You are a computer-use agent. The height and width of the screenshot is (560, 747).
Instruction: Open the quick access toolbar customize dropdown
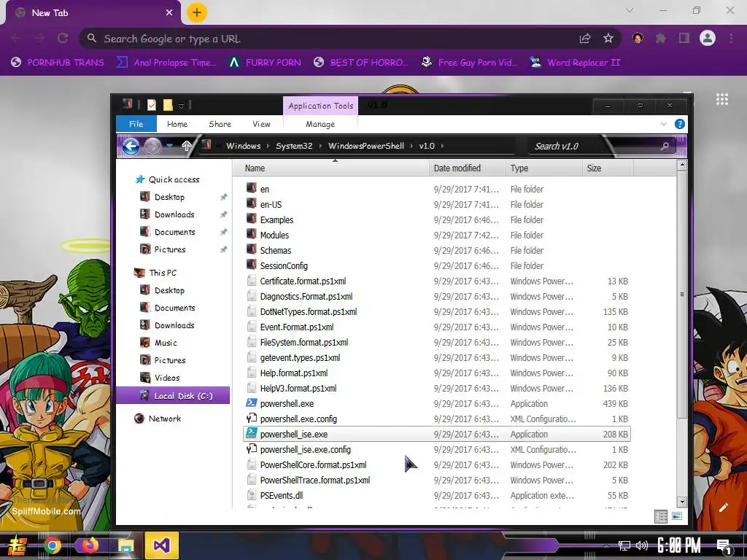(181, 105)
